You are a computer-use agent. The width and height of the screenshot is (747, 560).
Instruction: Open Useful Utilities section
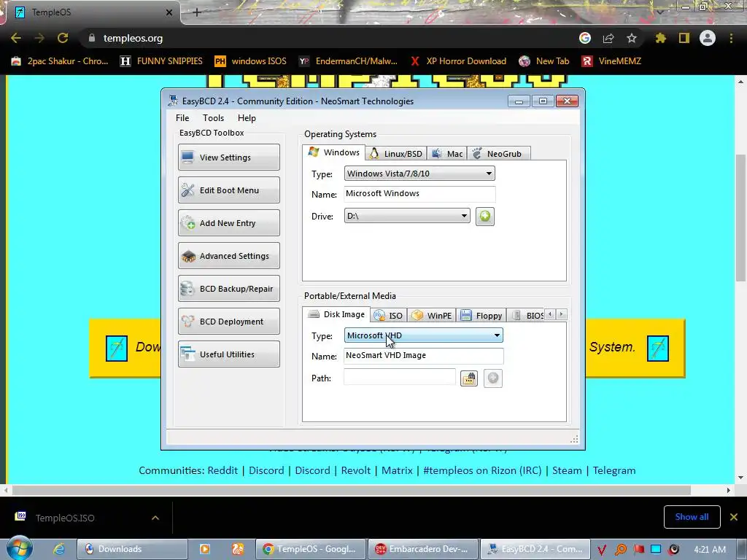click(x=228, y=354)
